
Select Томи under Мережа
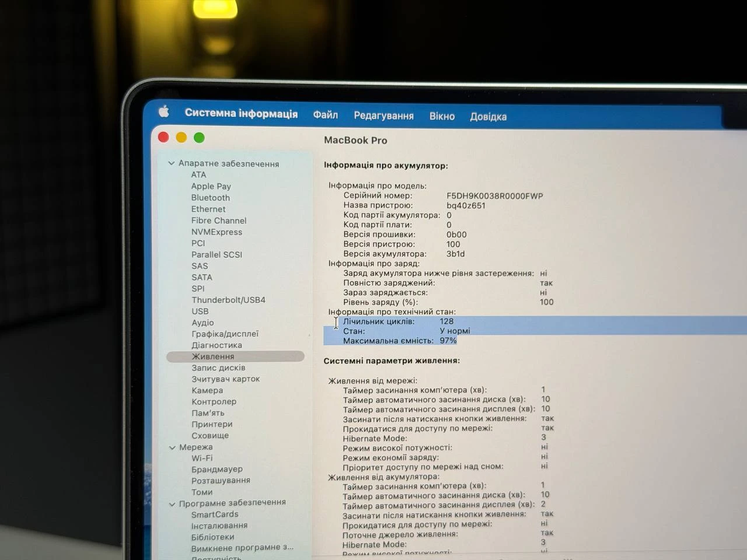click(x=202, y=492)
